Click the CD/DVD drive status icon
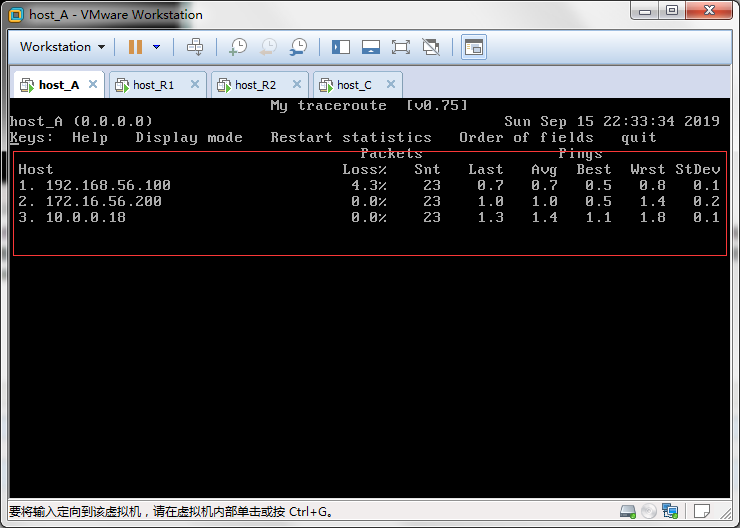The width and height of the screenshot is (740, 528). [649, 512]
